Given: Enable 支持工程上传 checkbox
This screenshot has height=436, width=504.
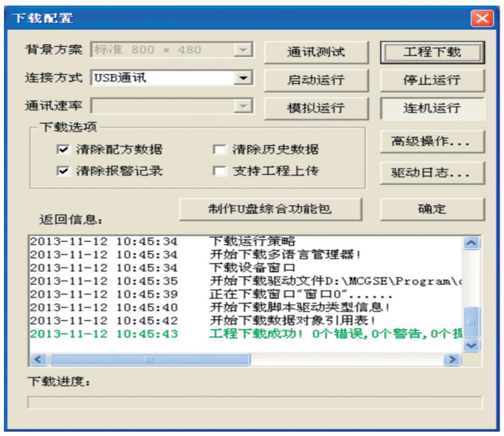Looking at the screenshot, I should pos(219,171).
